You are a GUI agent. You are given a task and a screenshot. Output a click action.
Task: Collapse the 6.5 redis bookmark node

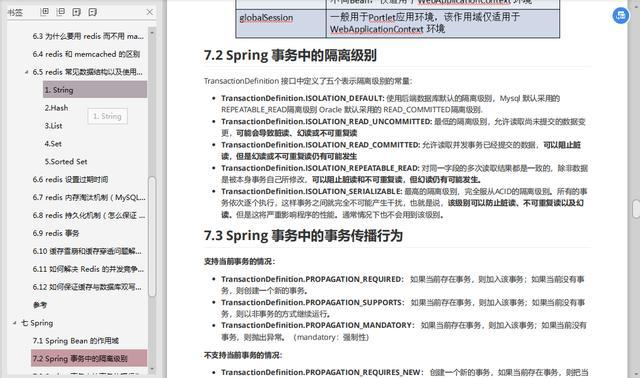coord(26,72)
